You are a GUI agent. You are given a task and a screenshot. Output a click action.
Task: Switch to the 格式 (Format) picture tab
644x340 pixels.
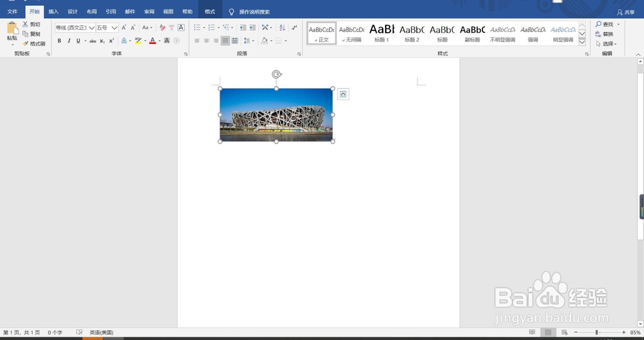pos(210,12)
